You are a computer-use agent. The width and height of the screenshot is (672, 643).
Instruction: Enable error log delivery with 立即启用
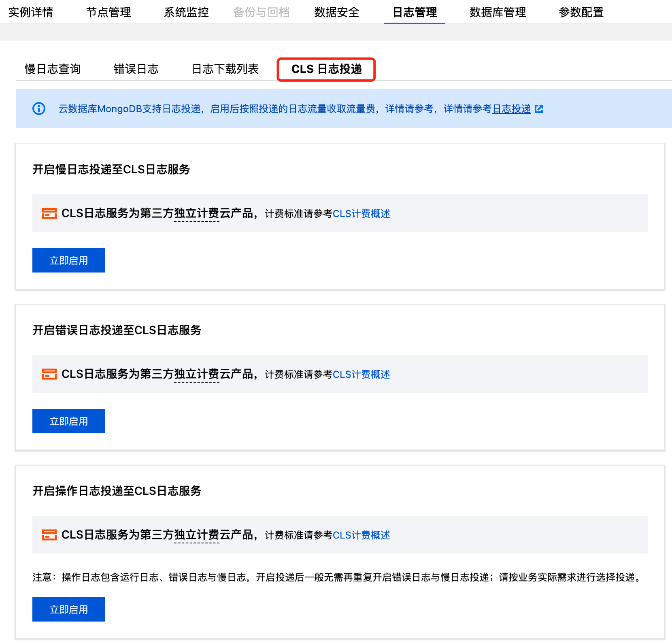click(x=69, y=421)
